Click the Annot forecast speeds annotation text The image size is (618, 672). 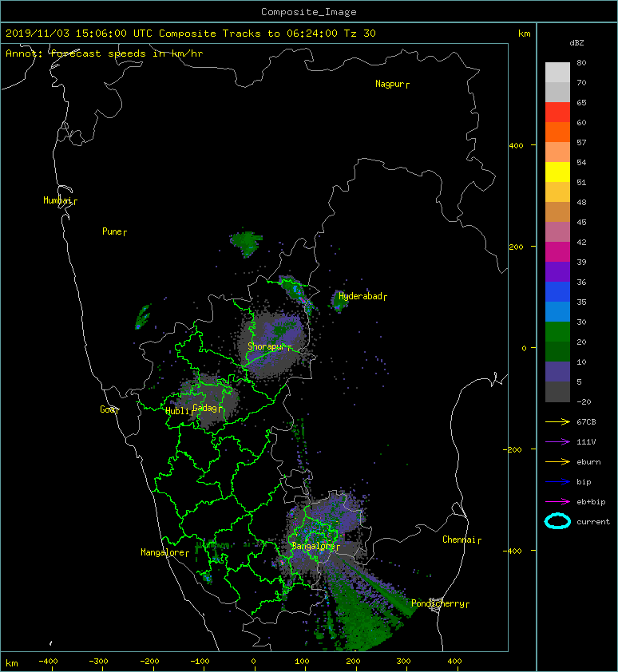point(105,53)
